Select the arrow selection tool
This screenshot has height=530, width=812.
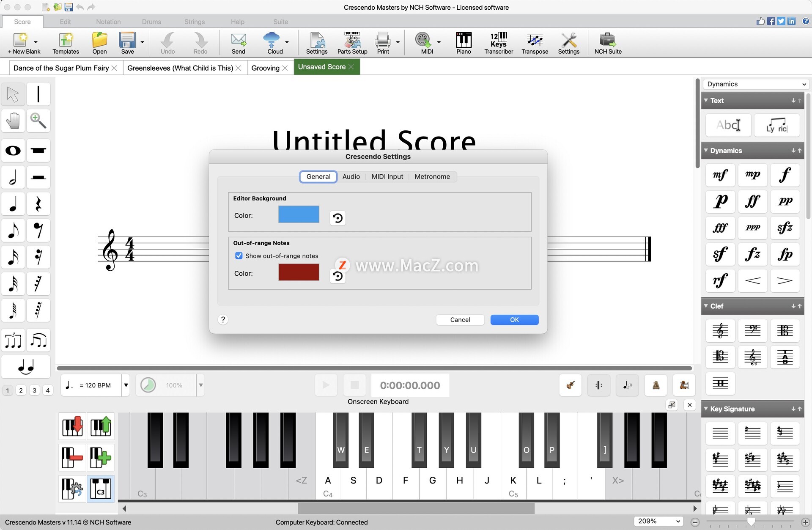[x=13, y=94]
